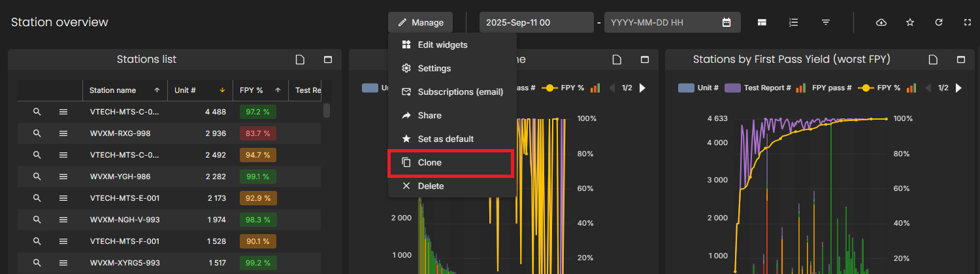The image size is (980, 274).
Task: Open Settings from the Manage menu
Action: pos(452,68)
